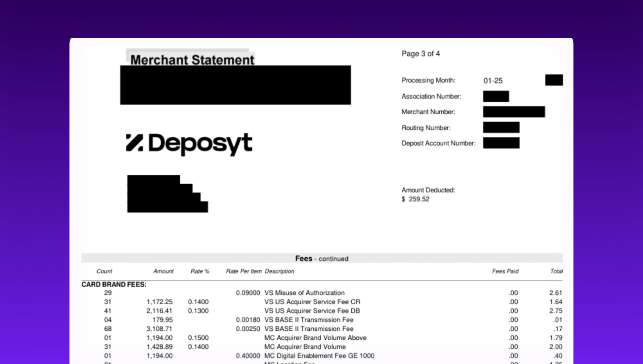Click the total value "2.00"
This screenshot has width=643, height=364.
point(556,347)
